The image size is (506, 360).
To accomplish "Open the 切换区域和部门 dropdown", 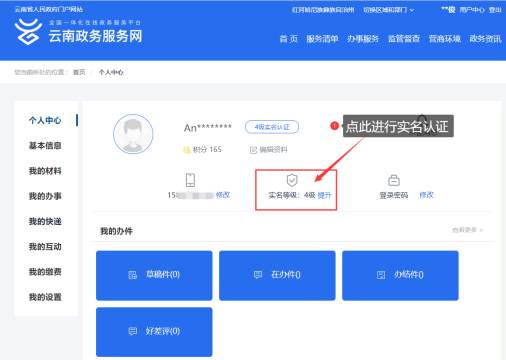I will click(x=389, y=10).
